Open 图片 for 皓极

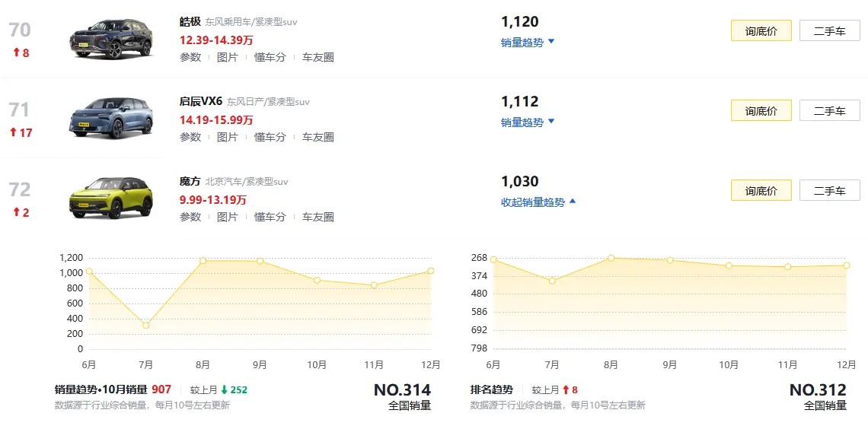point(227,58)
